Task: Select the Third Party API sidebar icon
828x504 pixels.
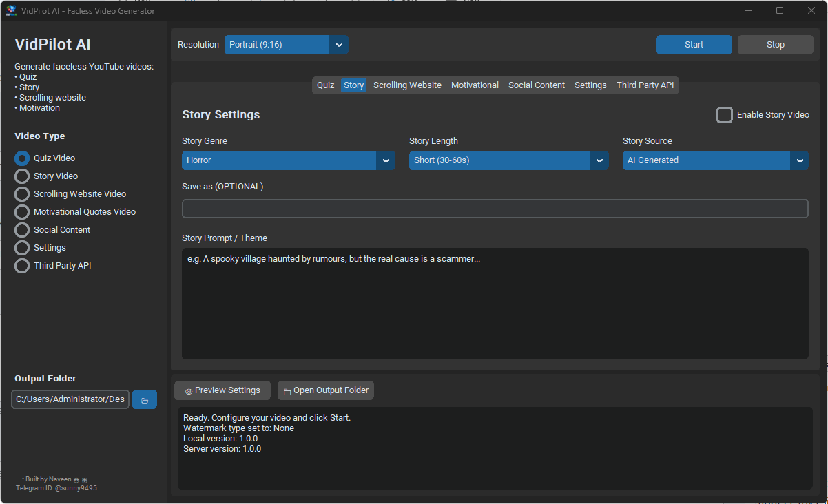Action: pos(21,265)
